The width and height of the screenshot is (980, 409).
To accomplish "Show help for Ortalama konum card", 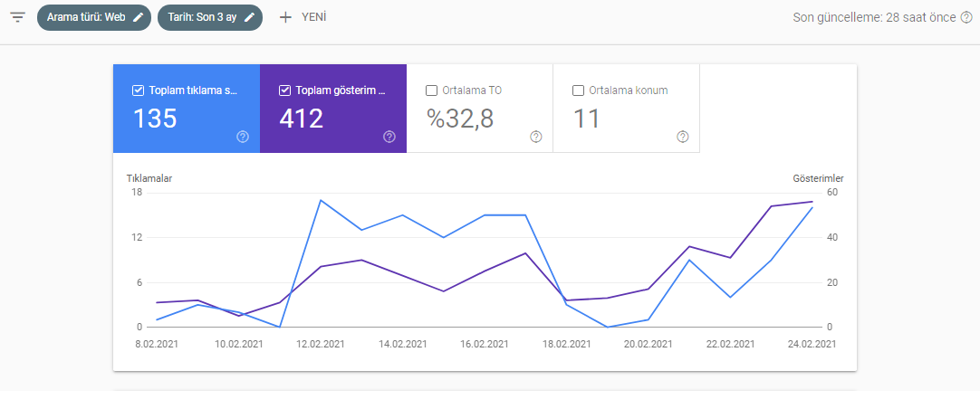I will point(683,137).
